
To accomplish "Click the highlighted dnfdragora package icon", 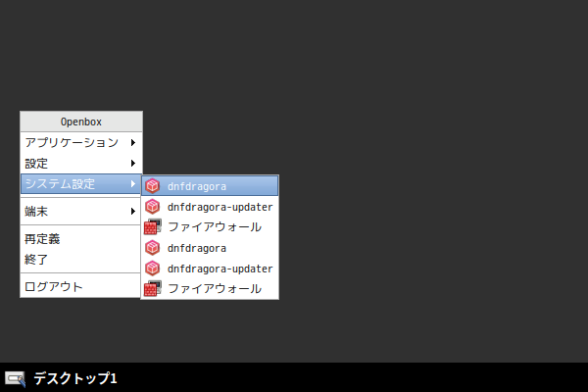I will [x=152, y=185].
